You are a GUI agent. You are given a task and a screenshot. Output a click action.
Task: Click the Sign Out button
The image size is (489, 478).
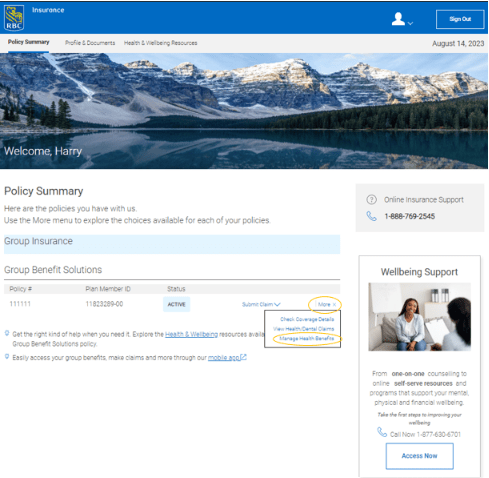coord(460,19)
